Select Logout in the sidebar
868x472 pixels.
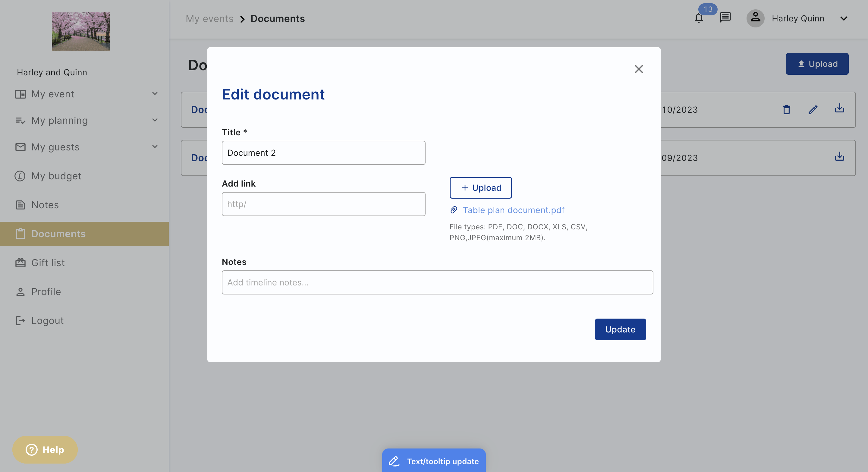click(x=84, y=321)
